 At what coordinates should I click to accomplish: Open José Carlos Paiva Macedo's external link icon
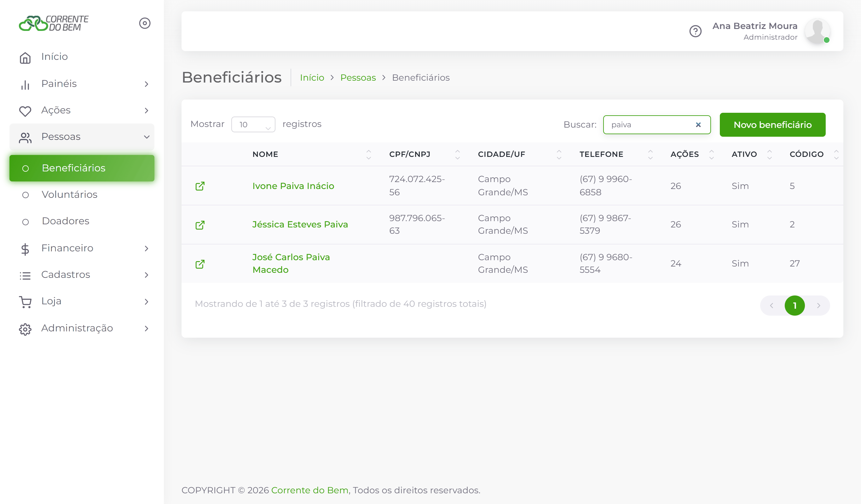click(x=200, y=264)
